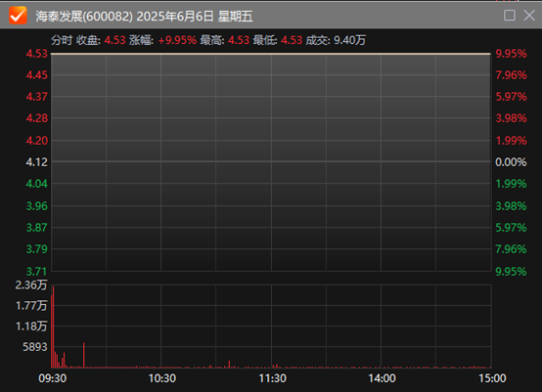Select the 分时 label
Image resolution: width=542 pixels, height=392 pixels.
click(62, 40)
